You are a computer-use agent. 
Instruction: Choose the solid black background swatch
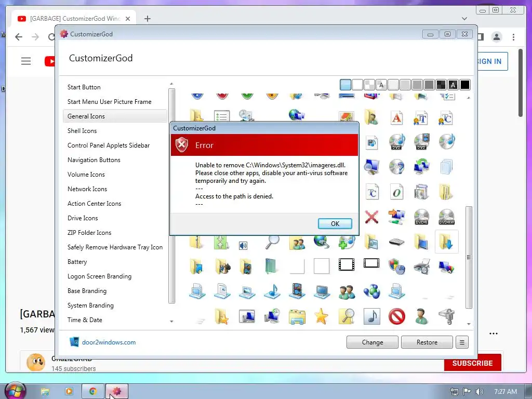[465, 85]
